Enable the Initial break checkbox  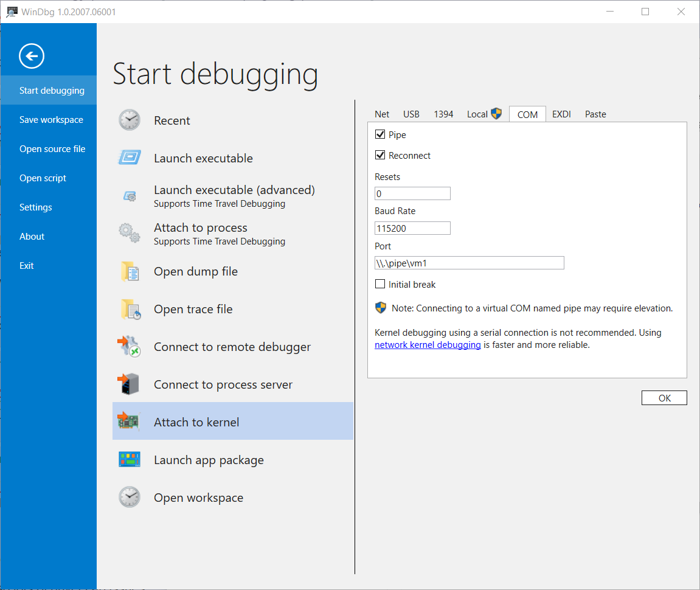click(x=380, y=284)
